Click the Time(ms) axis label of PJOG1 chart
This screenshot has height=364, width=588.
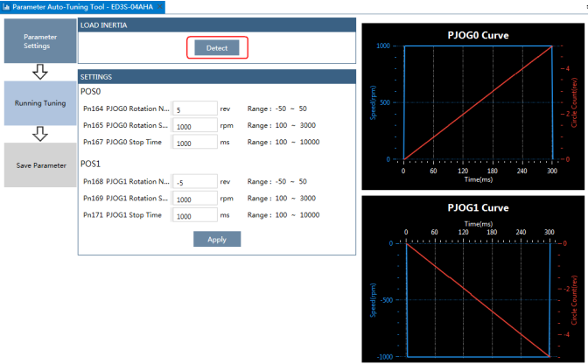point(479,224)
